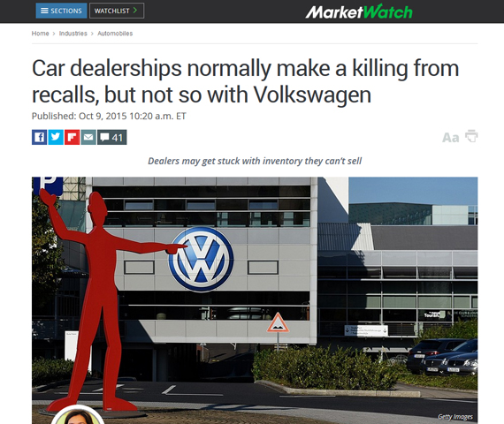This screenshot has height=424, width=504.
Task: Click the article subheading about dealers' inventory
Action: click(255, 161)
